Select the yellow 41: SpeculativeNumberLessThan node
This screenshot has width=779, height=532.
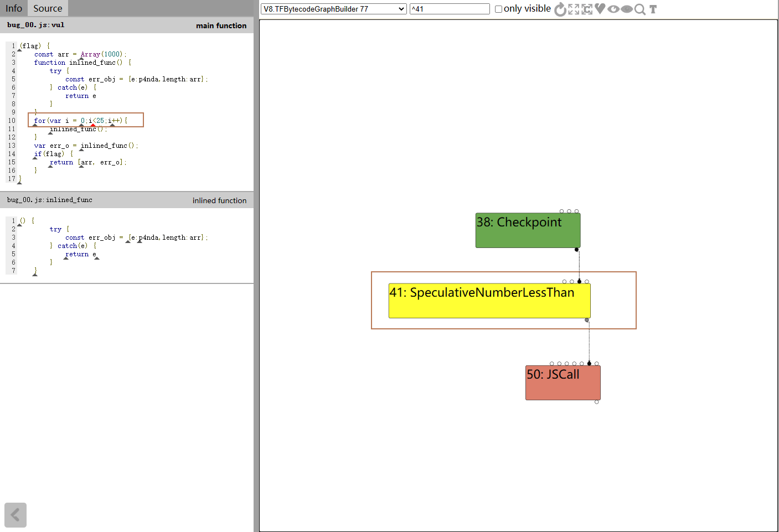489,301
